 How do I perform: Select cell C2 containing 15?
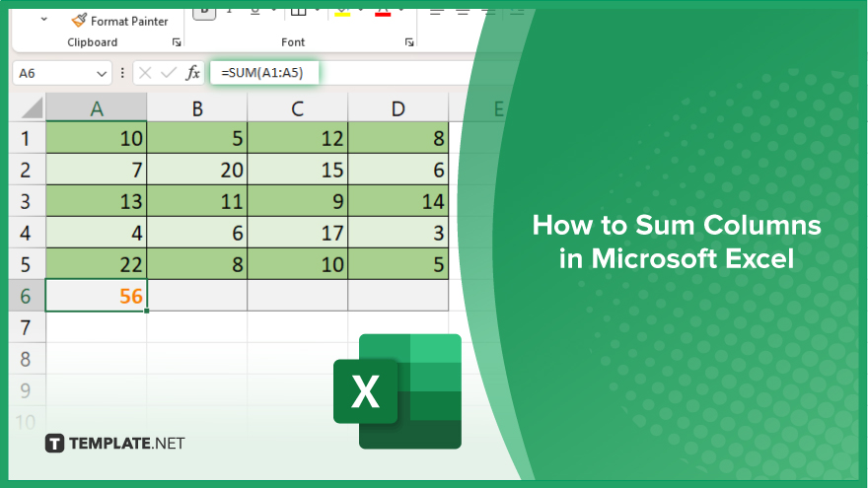297,170
